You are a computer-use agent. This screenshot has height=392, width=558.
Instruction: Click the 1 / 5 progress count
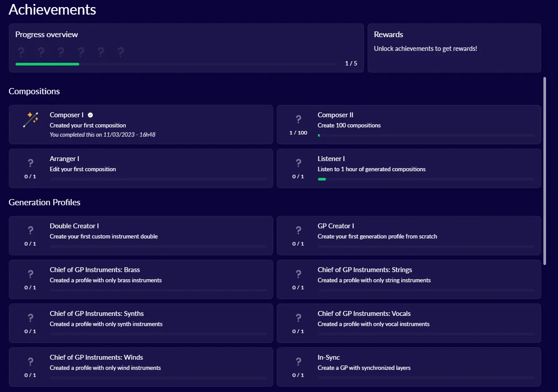(351, 64)
